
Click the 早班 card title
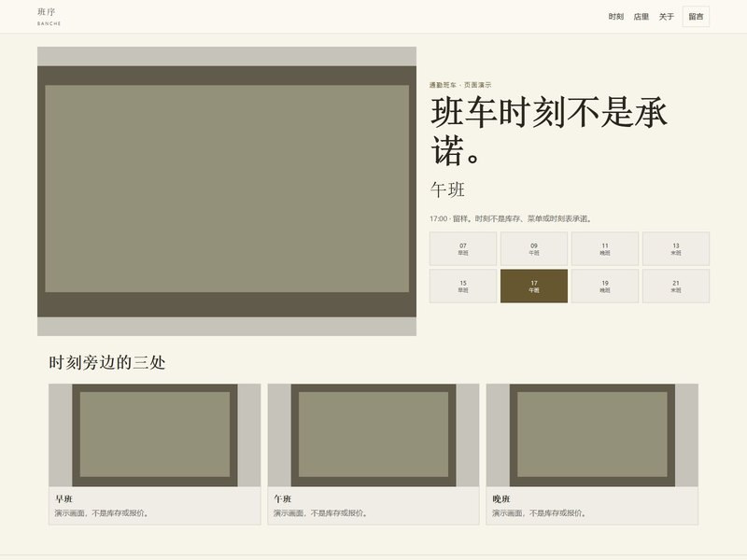click(63, 499)
